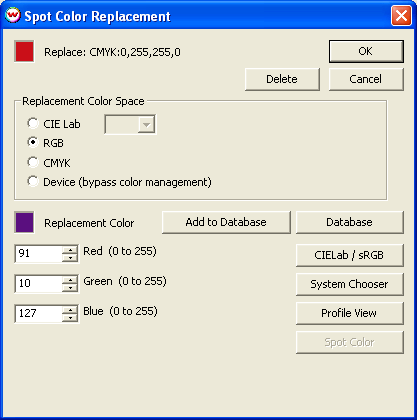Open the Database button
Image resolution: width=417 pixels, height=420 pixels.
[x=349, y=222]
